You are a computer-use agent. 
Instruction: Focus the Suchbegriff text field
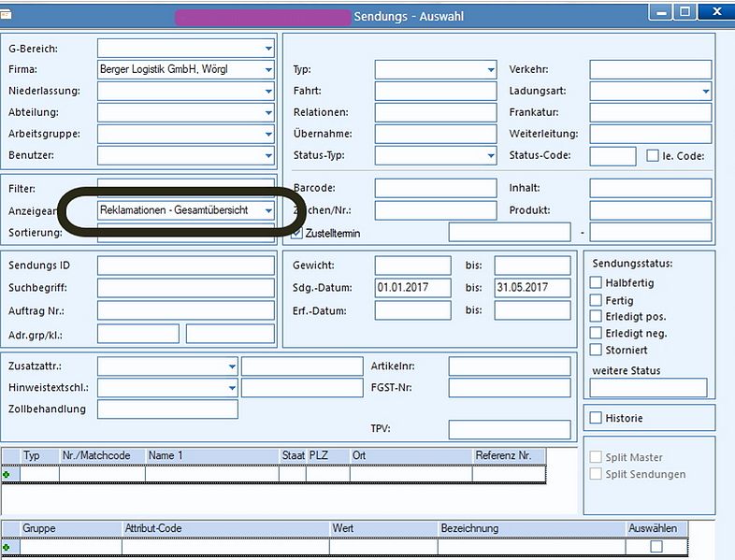point(186,288)
